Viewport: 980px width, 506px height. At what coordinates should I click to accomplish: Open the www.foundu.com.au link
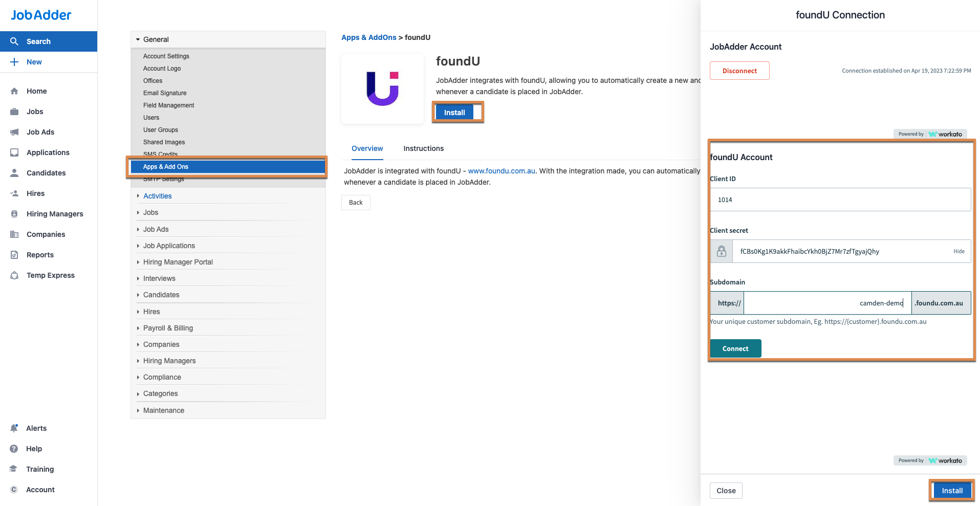pos(502,171)
